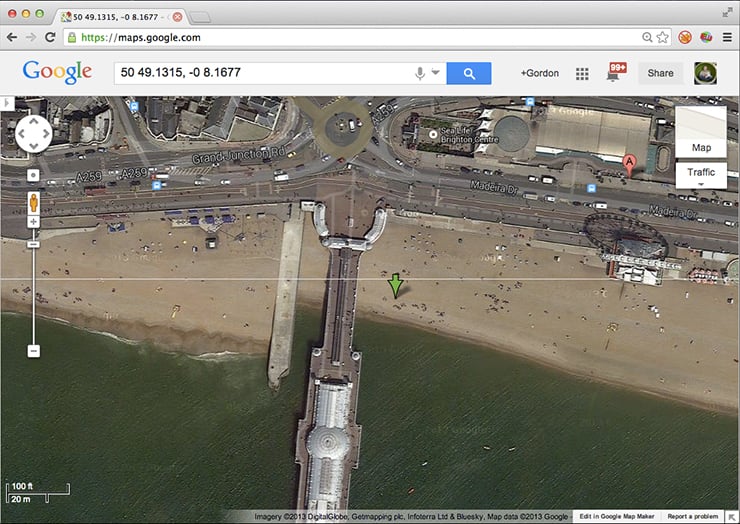Screen dimensions: 740x524
Task: Open the Chrome hamburger menu
Action: (726, 37)
